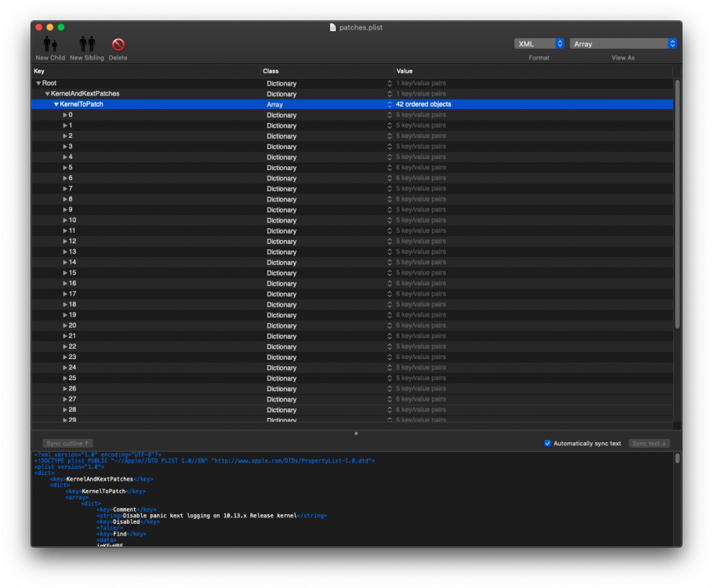713x588 pixels.
Task: Click class stepper for item 3 row
Action: coord(389,147)
